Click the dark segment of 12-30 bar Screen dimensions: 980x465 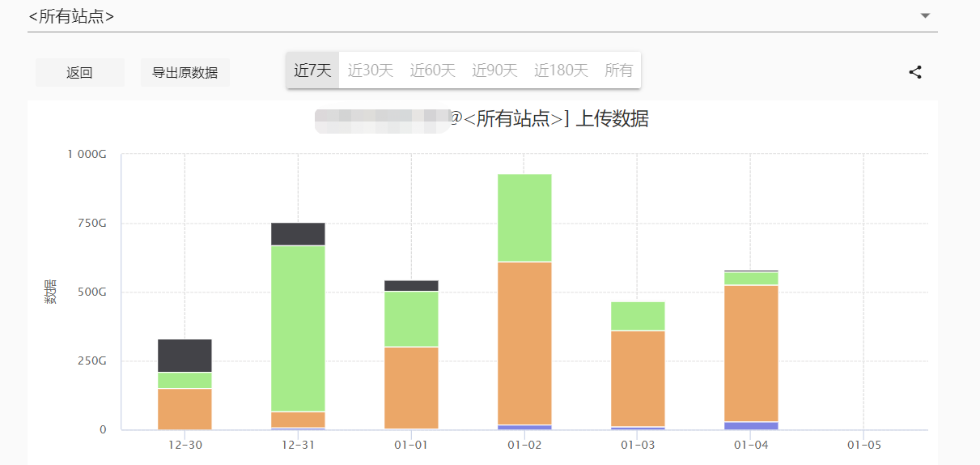click(x=185, y=356)
